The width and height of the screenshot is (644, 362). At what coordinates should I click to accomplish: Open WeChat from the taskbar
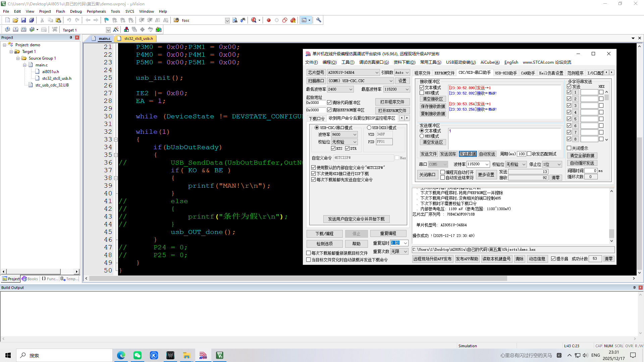pyautogui.click(x=138, y=355)
